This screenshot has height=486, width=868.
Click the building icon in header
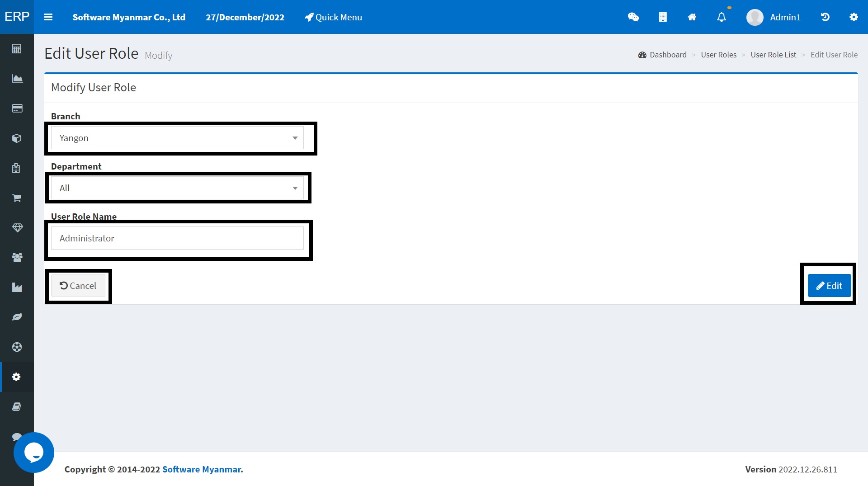tap(663, 17)
